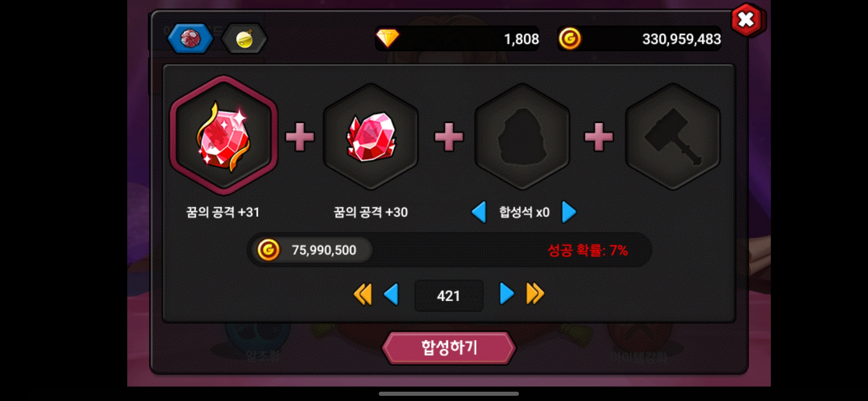The image size is (868, 401).
Task: Go to previous page with blue arrow
Action: click(391, 294)
